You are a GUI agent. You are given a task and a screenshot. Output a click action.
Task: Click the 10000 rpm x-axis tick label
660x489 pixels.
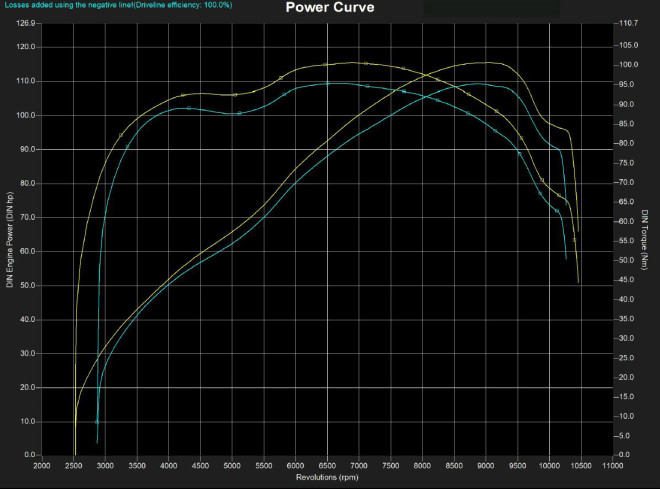pos(549,465)
